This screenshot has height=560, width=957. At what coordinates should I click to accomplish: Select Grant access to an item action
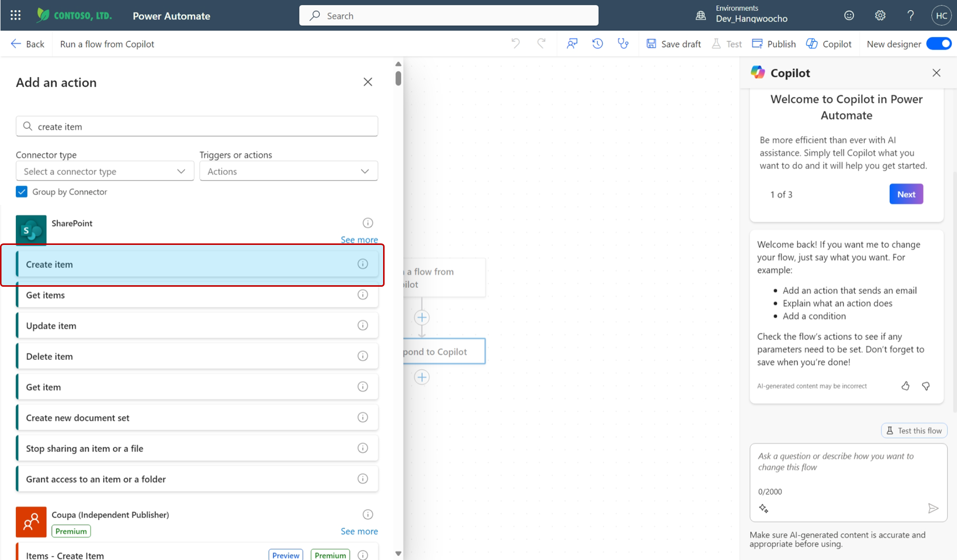tap(197, 479)
